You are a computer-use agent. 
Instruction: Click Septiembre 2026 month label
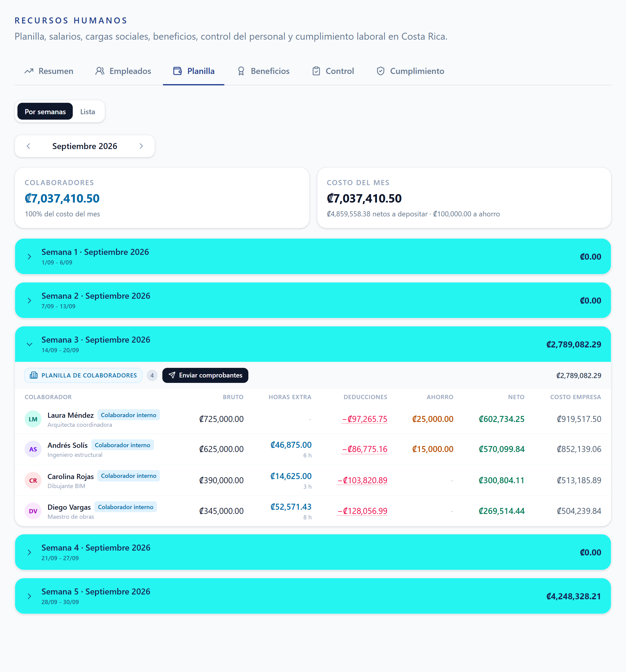pos(84,146)
